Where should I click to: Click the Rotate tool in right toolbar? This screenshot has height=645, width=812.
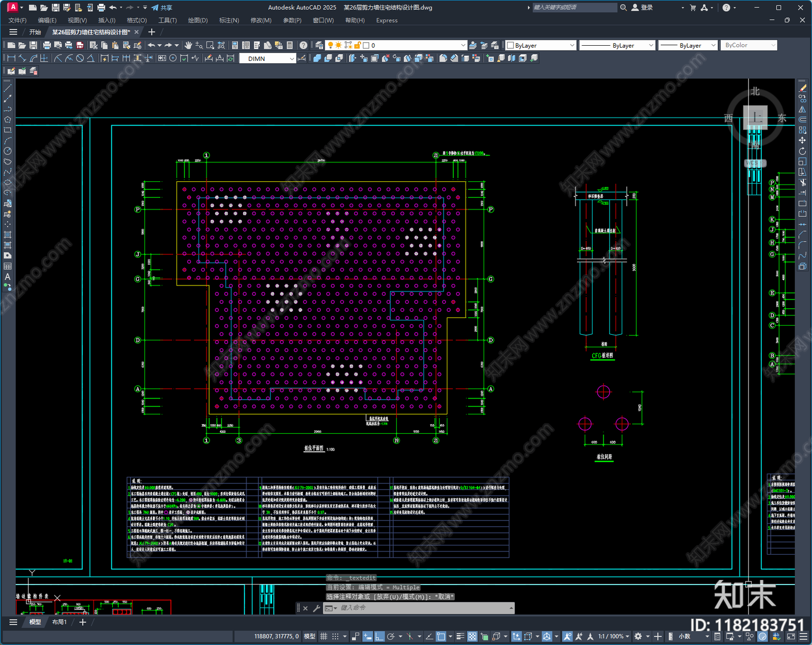(802, 151)
